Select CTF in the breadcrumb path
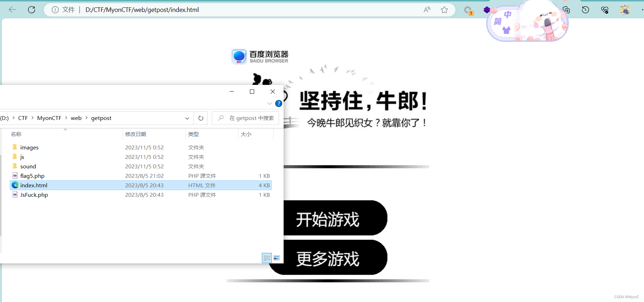Image resolution: width=644 pixels, height=302 pixels. (x=23, y=118)
